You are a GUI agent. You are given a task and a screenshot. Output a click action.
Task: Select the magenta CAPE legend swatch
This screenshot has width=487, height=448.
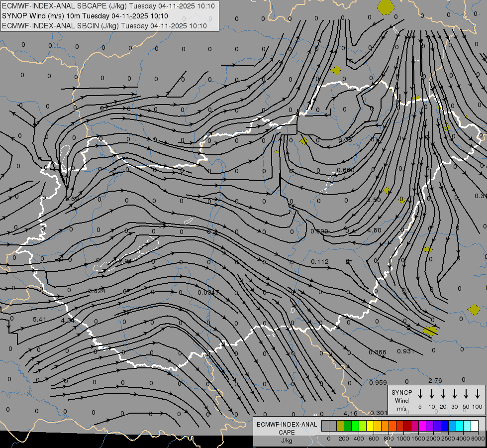point(422,426)
